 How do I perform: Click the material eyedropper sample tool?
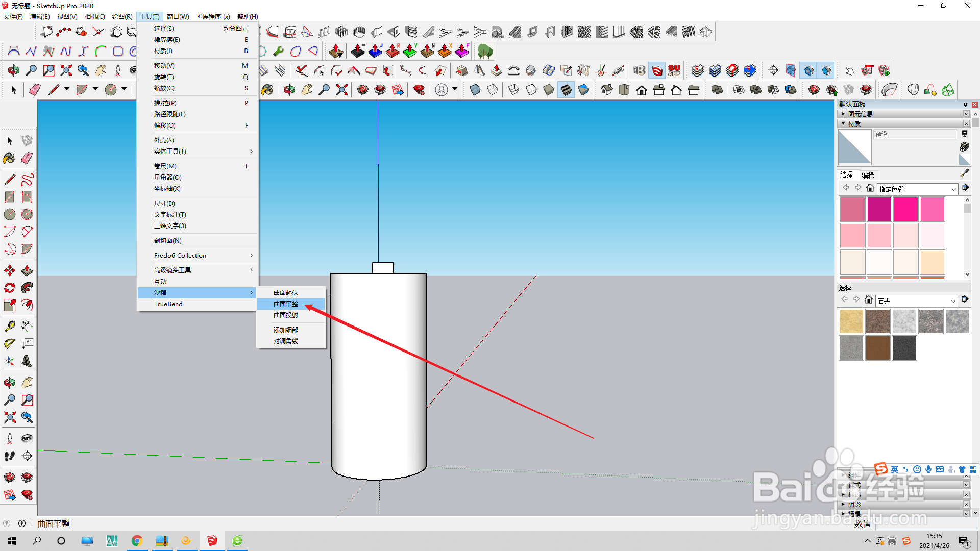964,173
